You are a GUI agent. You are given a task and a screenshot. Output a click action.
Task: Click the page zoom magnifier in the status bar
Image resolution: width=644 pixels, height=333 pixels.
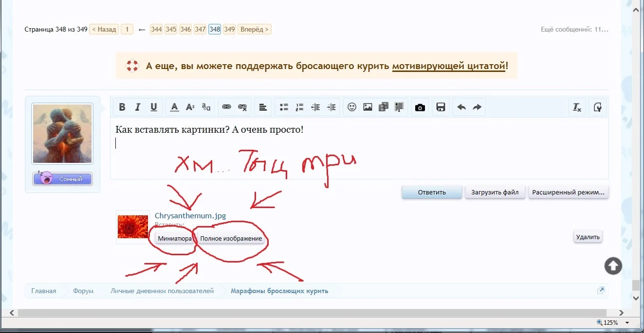(600, 322)
